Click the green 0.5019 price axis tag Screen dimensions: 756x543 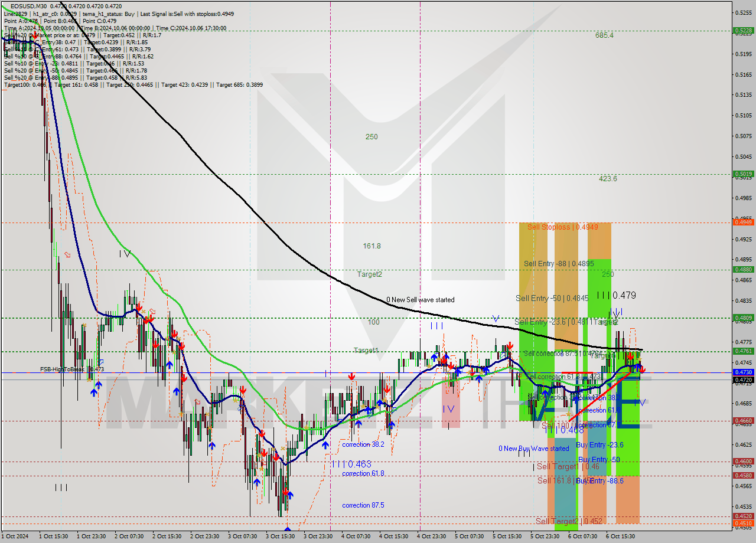tap(743, 174)
